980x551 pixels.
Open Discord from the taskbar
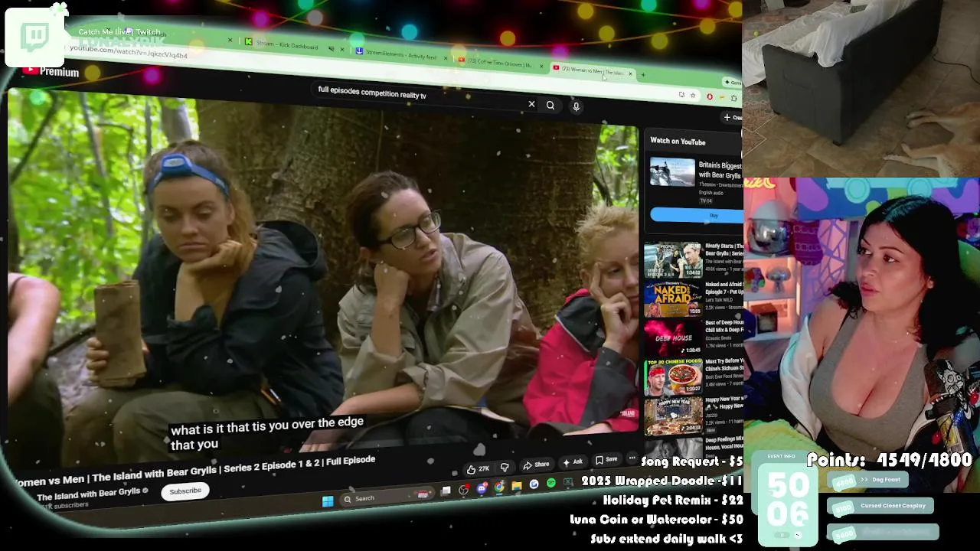coord(482,488)
